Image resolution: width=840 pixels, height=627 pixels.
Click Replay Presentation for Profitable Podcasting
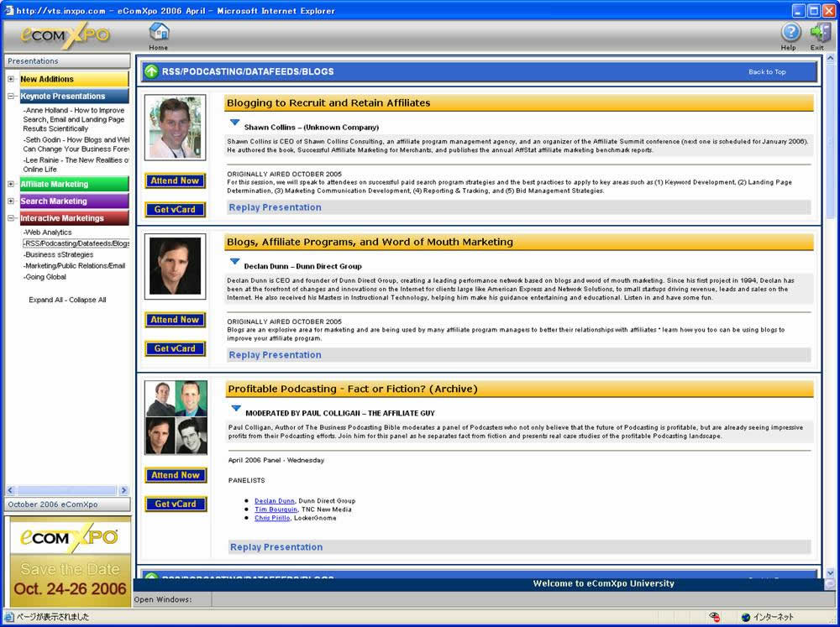click(x=276, y=547)
